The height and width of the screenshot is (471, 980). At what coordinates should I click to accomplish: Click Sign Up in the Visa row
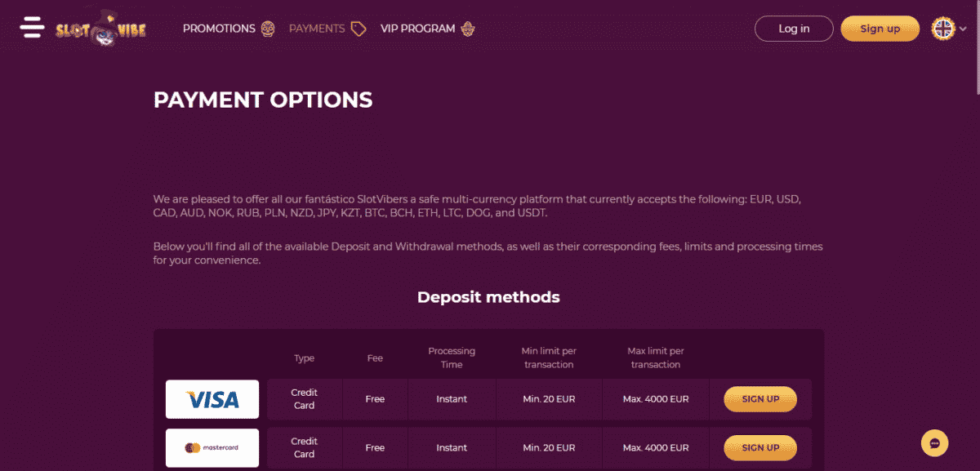point(760,399)
